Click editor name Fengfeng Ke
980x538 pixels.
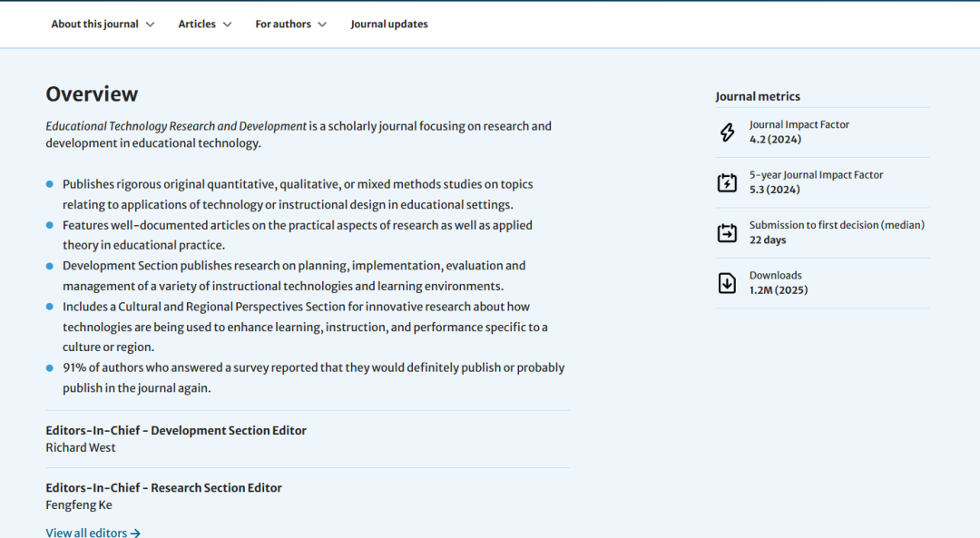click(x=79, y=504)
